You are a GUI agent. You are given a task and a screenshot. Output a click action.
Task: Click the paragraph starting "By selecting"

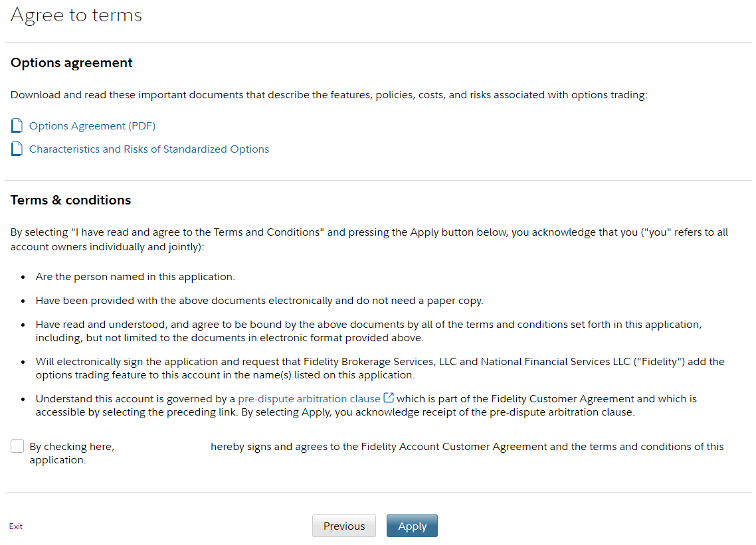[x=369, y=239]
